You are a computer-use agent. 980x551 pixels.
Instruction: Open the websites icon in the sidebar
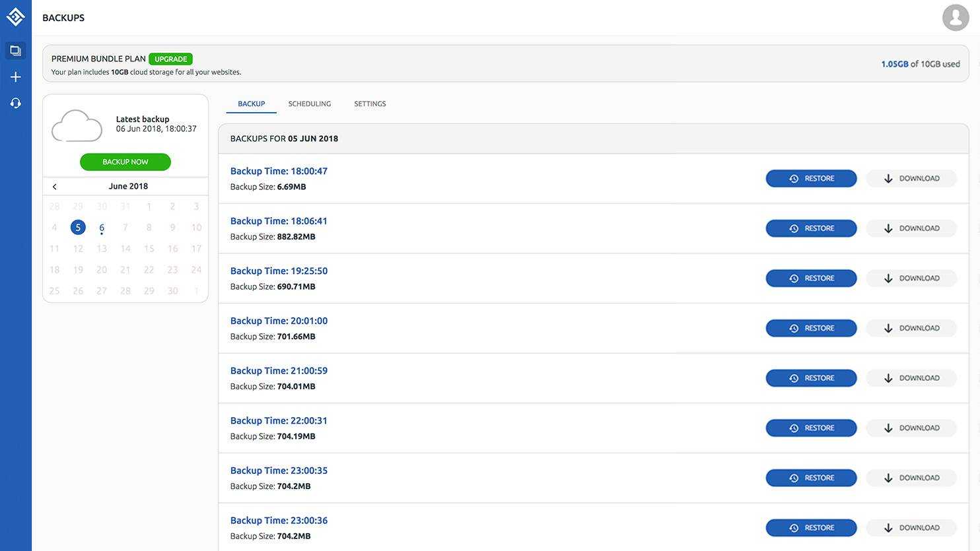click(16, 51)
